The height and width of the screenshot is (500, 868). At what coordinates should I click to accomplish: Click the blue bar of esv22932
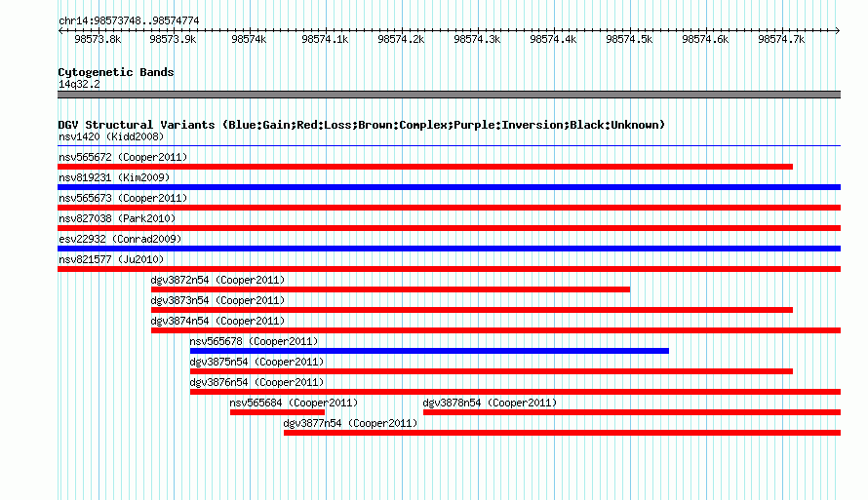tap(449, 249)
